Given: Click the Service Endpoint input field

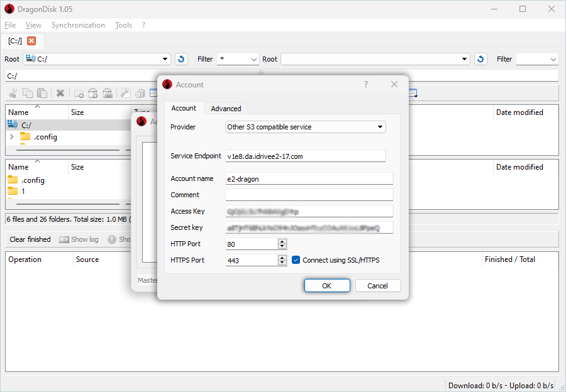Looking at the screenshot, I should coord(306,156).
